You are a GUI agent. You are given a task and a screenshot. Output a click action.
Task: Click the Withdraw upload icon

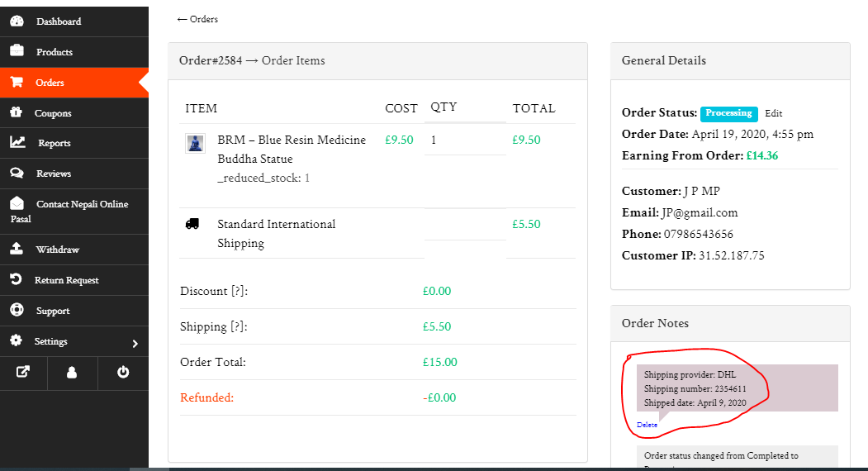tap(17, 249)
